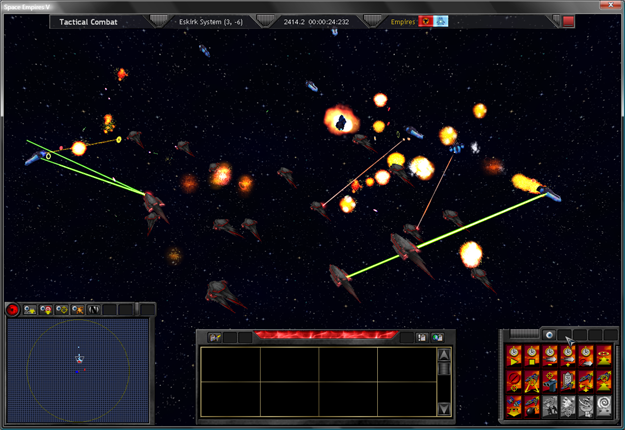Viewport: 625px width, 430px height.
Task: Click the ship firing triangle target order
Action: pyautogui.click(x=532, y=381)
